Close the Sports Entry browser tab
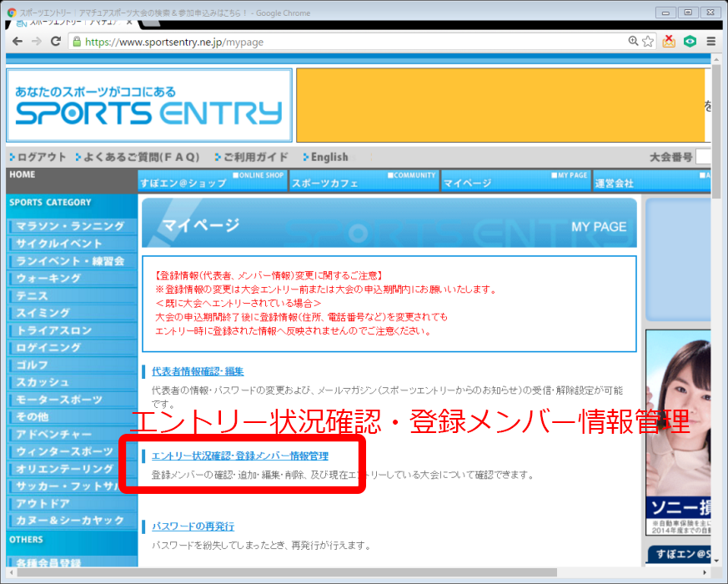The image size is (728, 584). coord(129,22)
